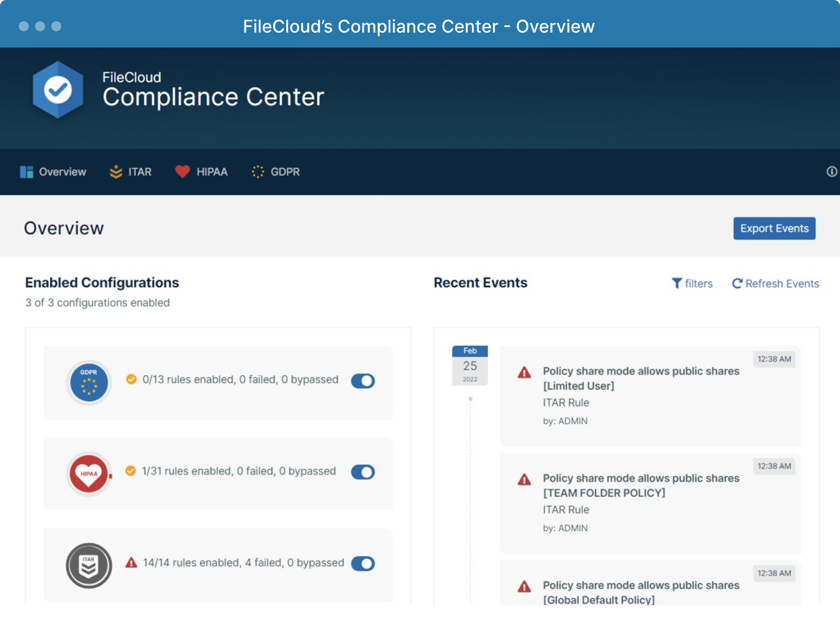The height and width of the screenshot is (626, 840).
Task: Open the HIPAA tab
Action: 202,172
